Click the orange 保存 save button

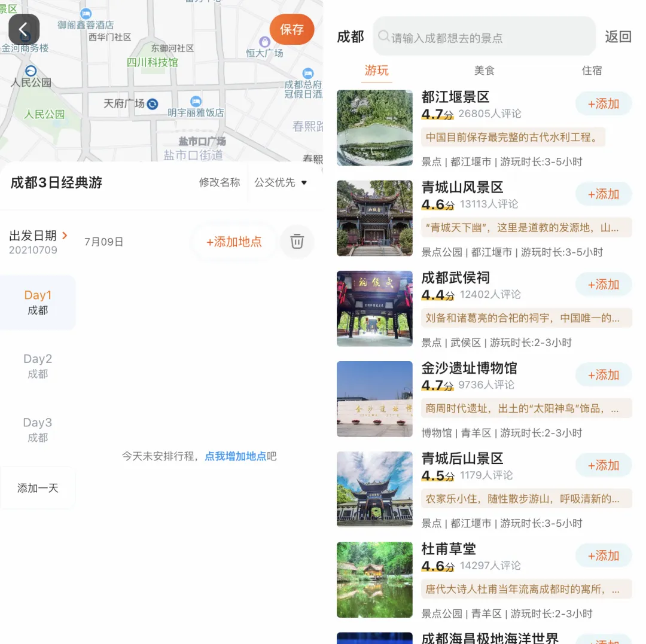point(292,29)
